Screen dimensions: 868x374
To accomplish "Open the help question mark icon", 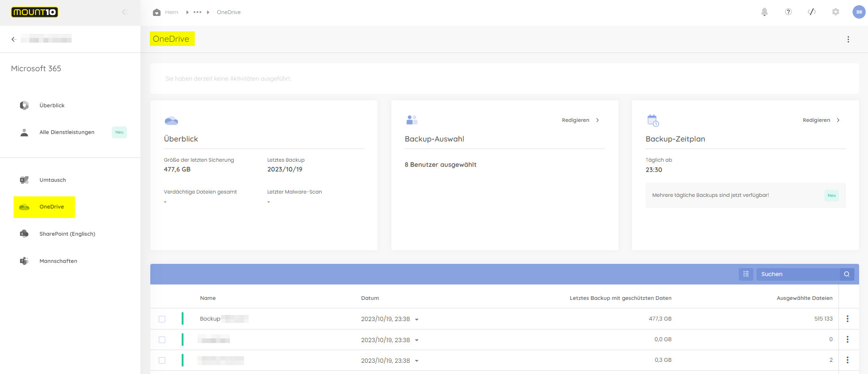I will click(788, 12).
